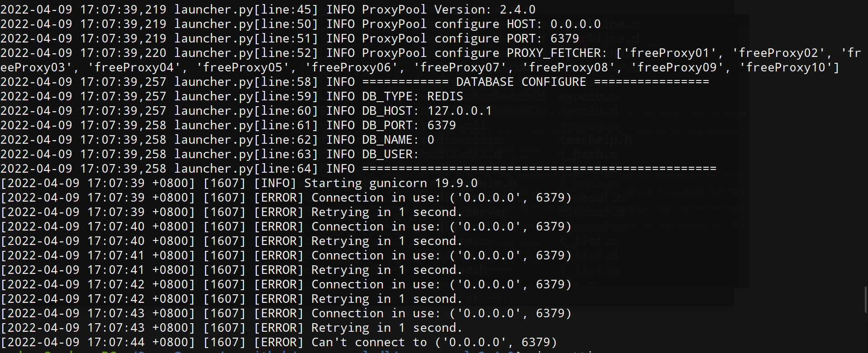
Task: Click the terminal vertical scrollbar thumb
Action: 866,299
